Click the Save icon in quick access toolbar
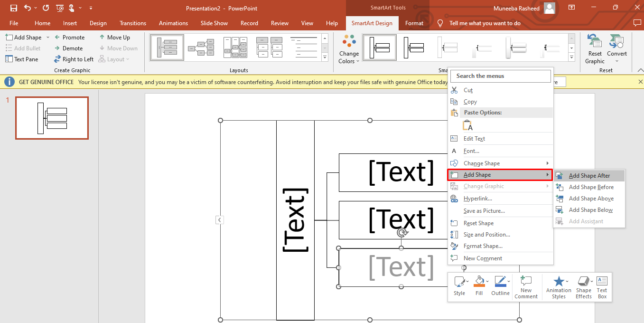This screenshot has height=323, width=644. click(13, 8)
